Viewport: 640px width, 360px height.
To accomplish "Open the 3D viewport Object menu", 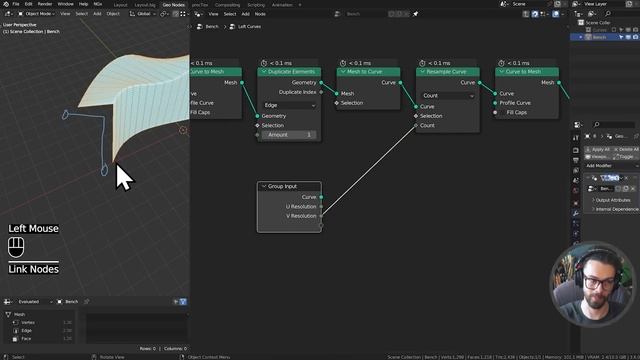I will 113,14.
